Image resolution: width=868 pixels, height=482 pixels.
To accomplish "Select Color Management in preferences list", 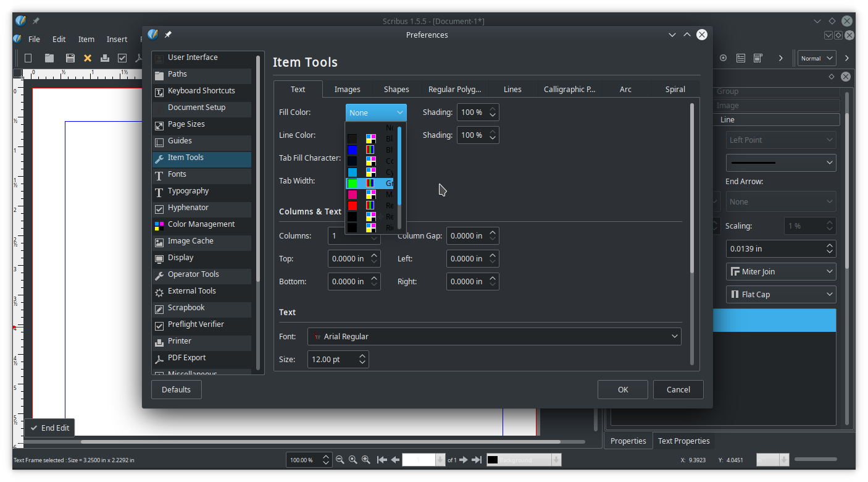I will coord(201,224).
